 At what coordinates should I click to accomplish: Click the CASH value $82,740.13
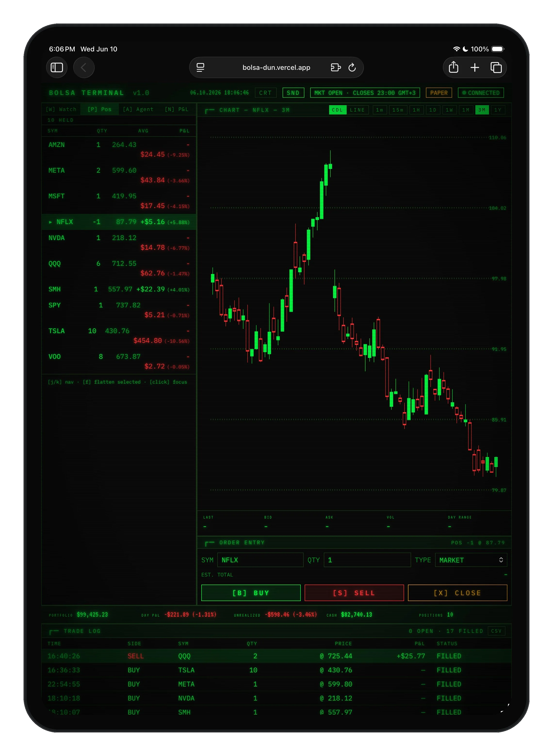357,614
